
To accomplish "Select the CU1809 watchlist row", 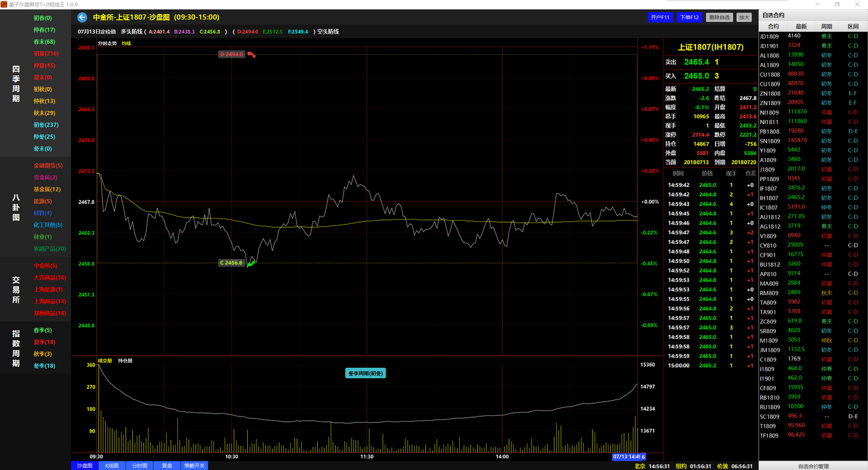I will pyautogui.click(x=813, y=84).
